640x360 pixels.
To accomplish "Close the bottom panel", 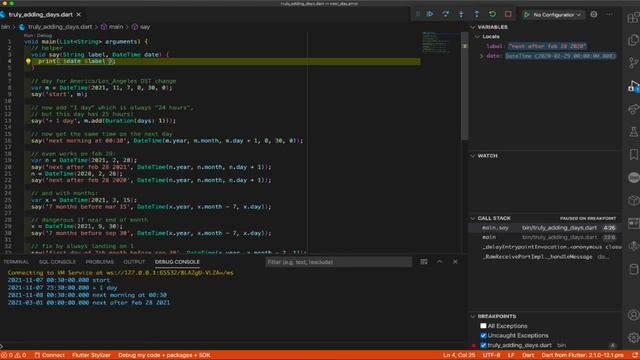I will [455, 262].
